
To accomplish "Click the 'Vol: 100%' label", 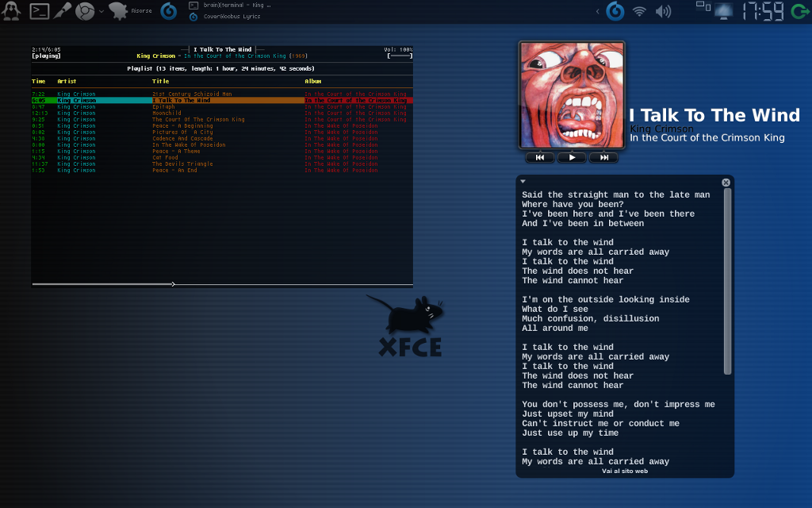I will (398, 50).
